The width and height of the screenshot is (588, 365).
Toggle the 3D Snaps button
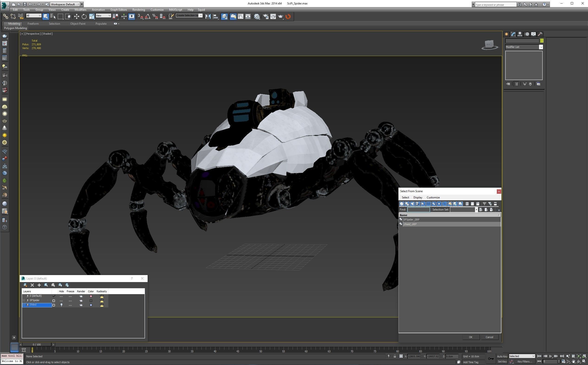[140, 16]
